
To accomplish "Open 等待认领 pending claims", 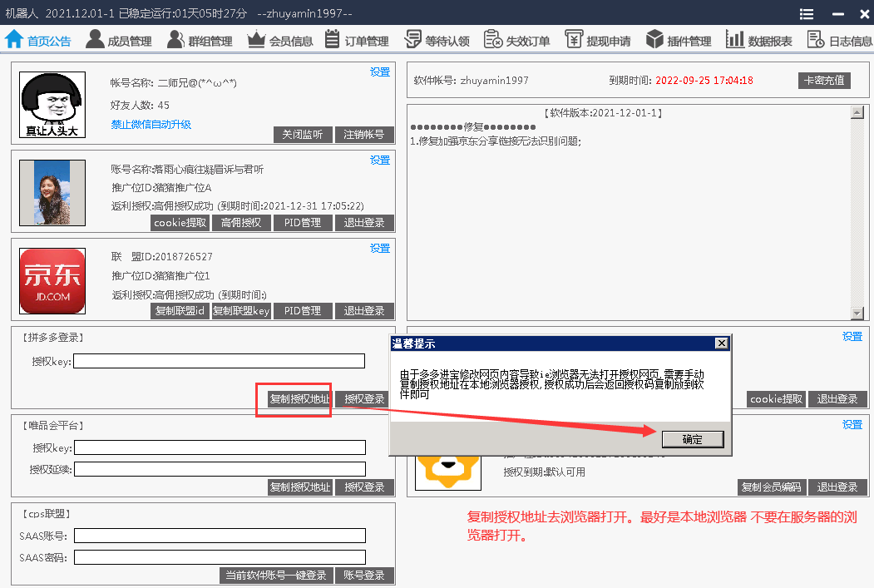I will coord(437,41).
